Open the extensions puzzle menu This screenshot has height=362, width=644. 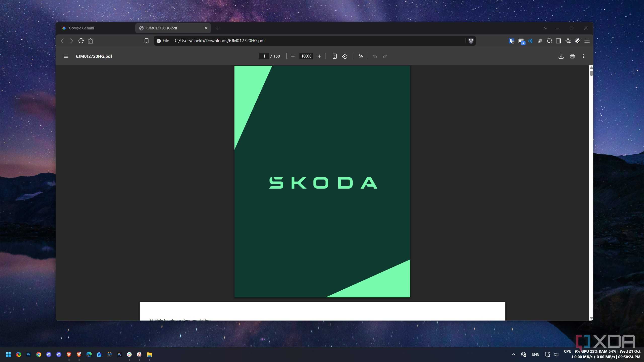coord(549,41)
